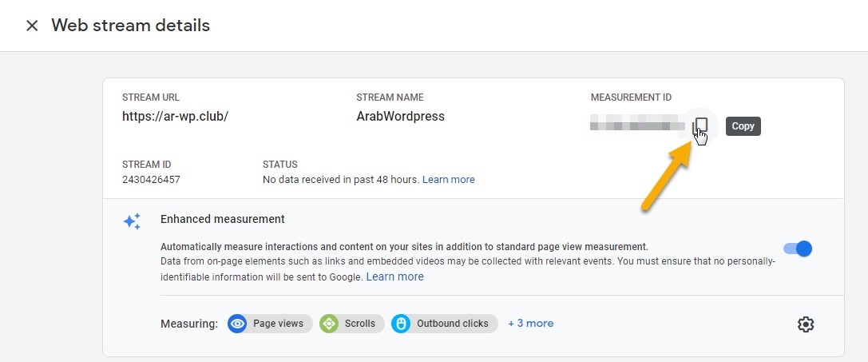This screenshot has width=868, height=362.
Task: Click the Enhanced measurement title text
Action: pyautogui.click(x=222, y=219)
